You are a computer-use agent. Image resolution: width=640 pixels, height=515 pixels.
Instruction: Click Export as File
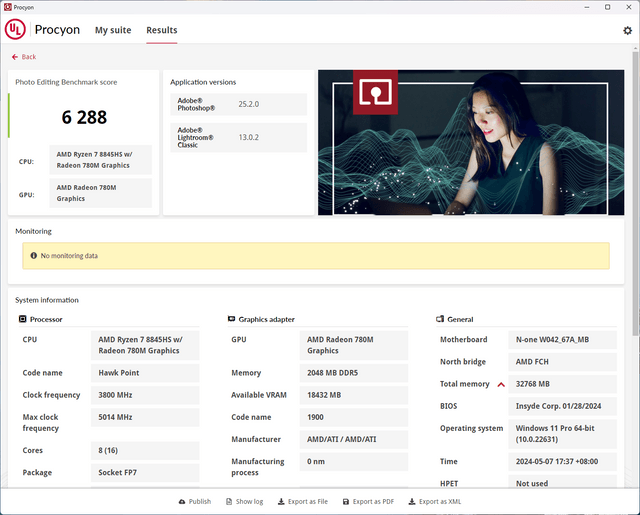click(x=303, y=502)
